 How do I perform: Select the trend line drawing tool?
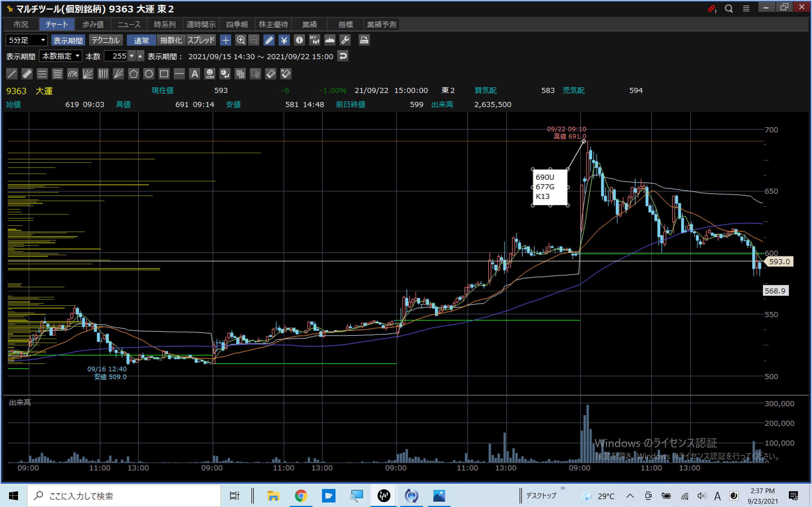click(x=12, y=74)
